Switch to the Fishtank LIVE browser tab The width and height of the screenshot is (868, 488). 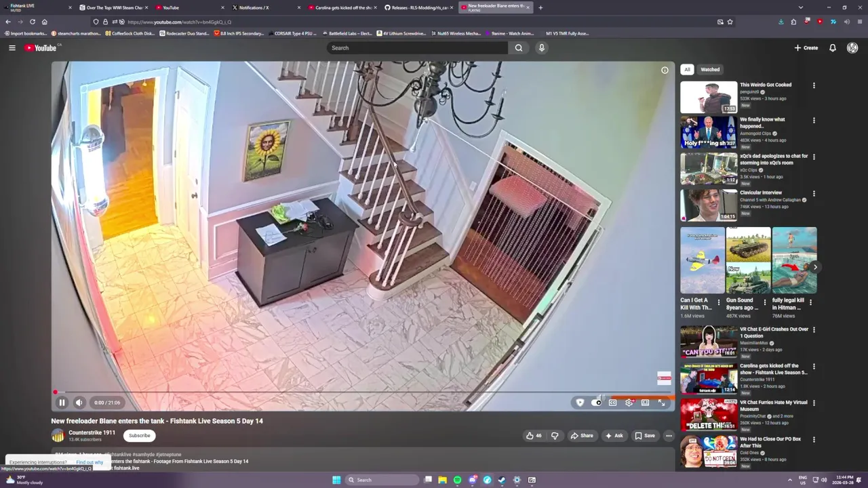(37, 7)
